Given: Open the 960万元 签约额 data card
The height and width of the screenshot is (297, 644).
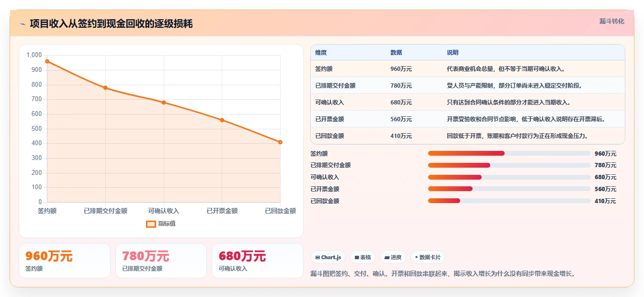Looking at the screenshot, I should tap(65, 261).
